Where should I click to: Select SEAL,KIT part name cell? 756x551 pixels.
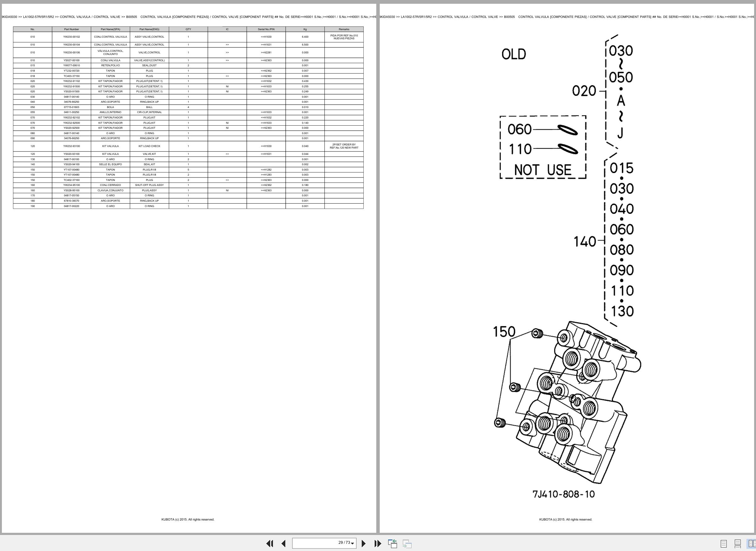149,164
